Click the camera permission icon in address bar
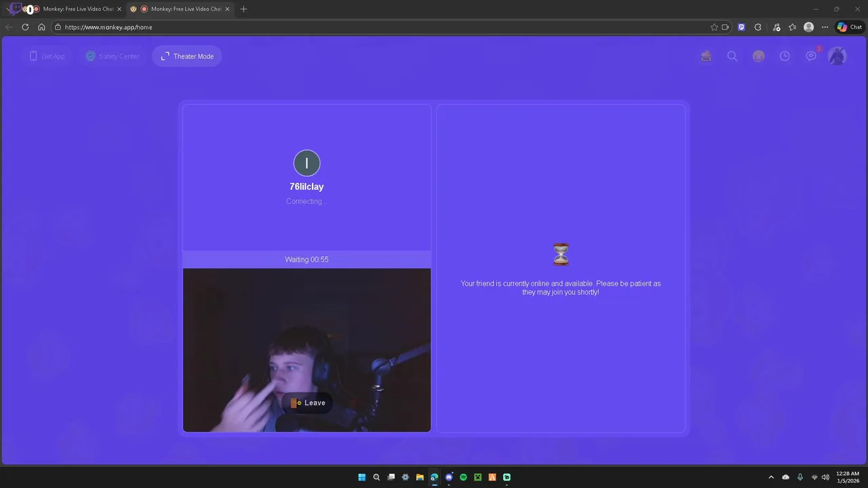The width and height of the screenshot is (868, 488). [726, 27]
